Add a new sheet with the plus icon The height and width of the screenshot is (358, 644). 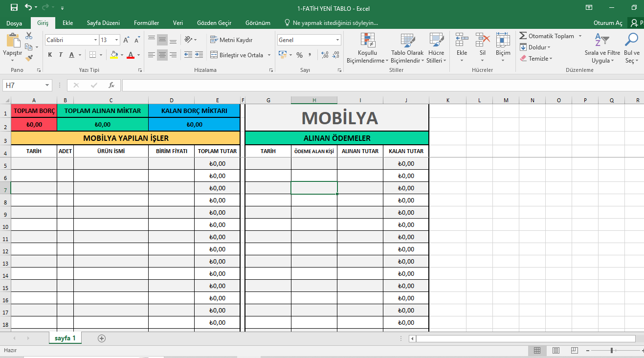[x=102, y=338]
